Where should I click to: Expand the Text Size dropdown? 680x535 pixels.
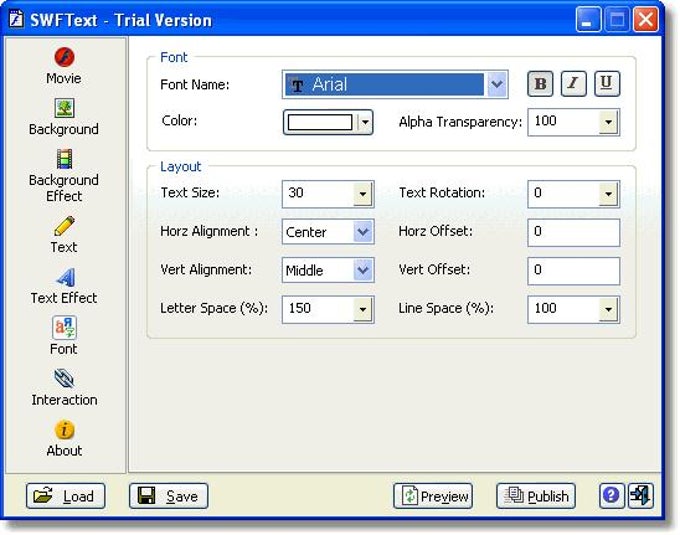coord(363,194)
